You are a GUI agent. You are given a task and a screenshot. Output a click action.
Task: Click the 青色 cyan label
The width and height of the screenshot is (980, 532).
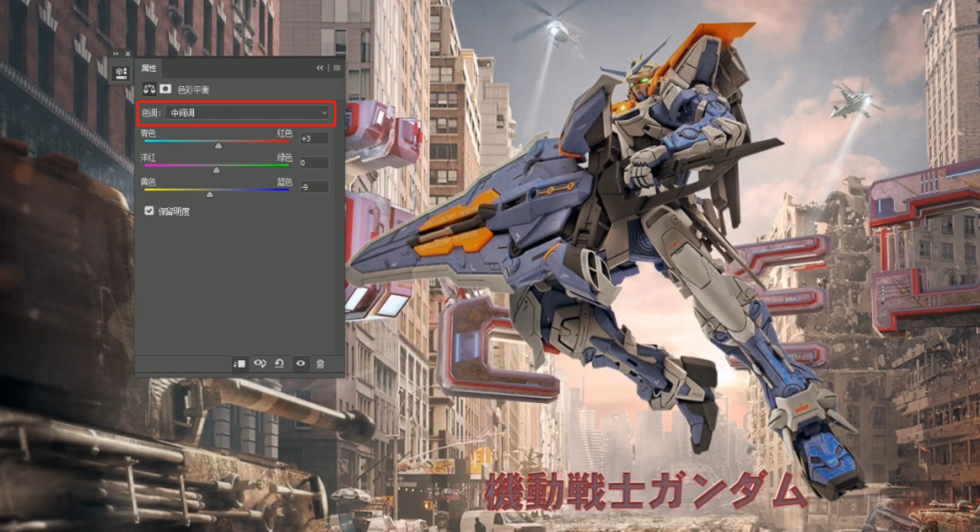[148, 133]
